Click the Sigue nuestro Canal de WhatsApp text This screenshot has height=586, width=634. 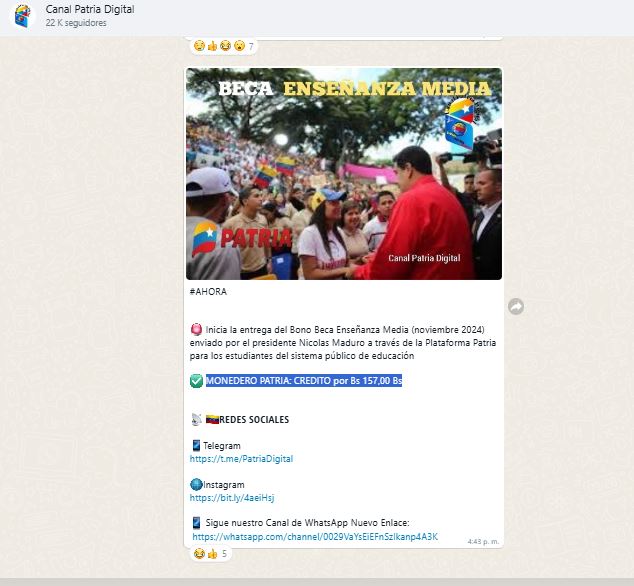tap(307, 523)
